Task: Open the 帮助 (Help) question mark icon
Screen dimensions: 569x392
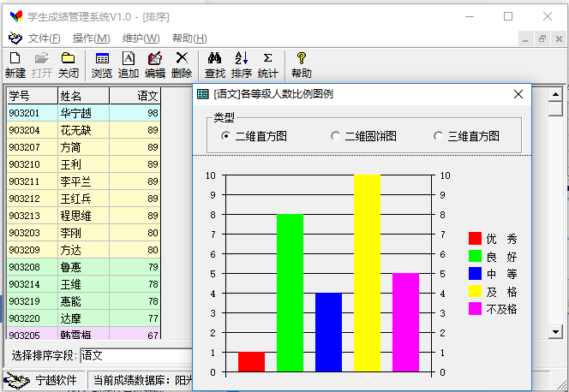Action: pyautogui.click(x=301, y=58)
